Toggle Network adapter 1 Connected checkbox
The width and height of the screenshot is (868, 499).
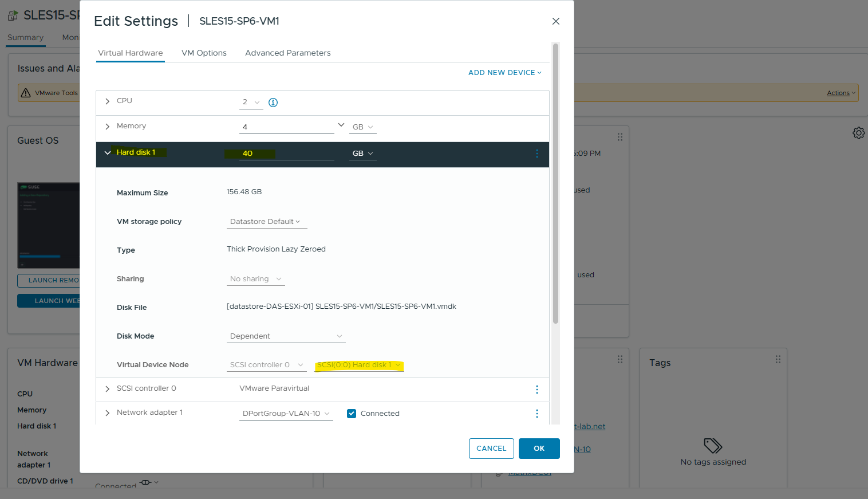point(352,414)
